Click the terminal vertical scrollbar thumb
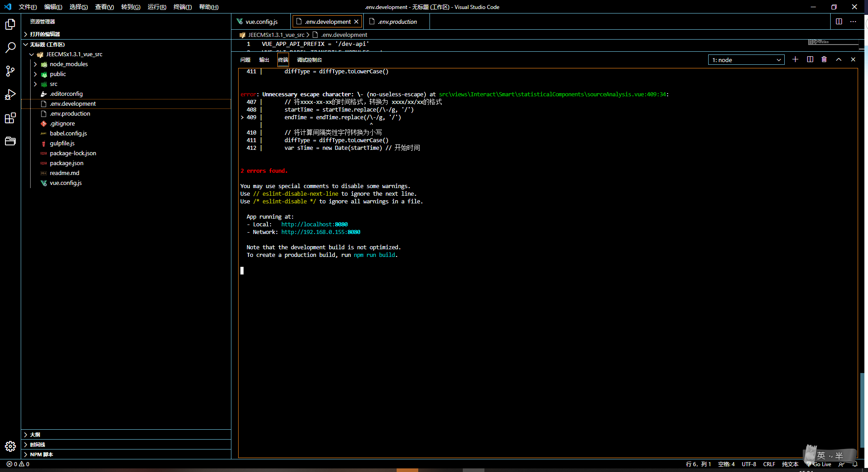Image resolution: width=868 pixels, height=472 pixels. pos(862,409)
